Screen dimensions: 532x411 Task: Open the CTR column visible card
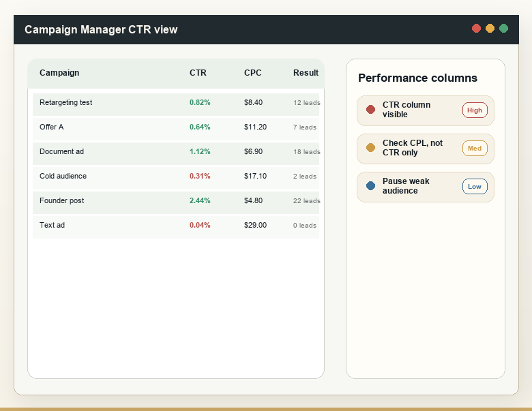426,110
